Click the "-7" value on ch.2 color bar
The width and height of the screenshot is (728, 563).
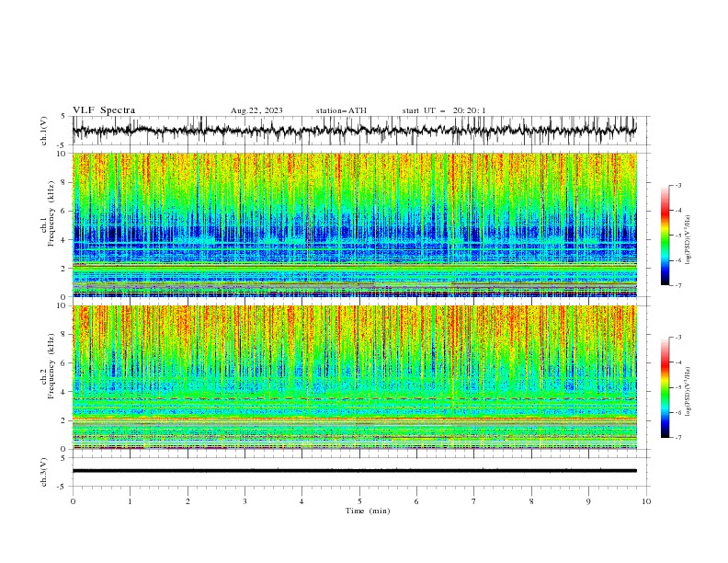point(678,438)
